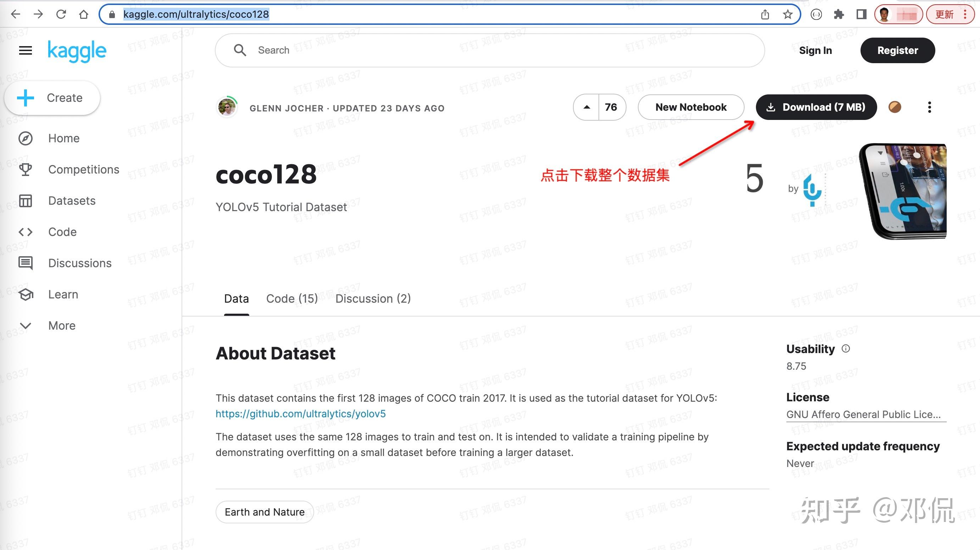The height and width of the screenshot is (550, 980).
Task: Click the 更新 browser update button
Action: [x=945, y=15]
